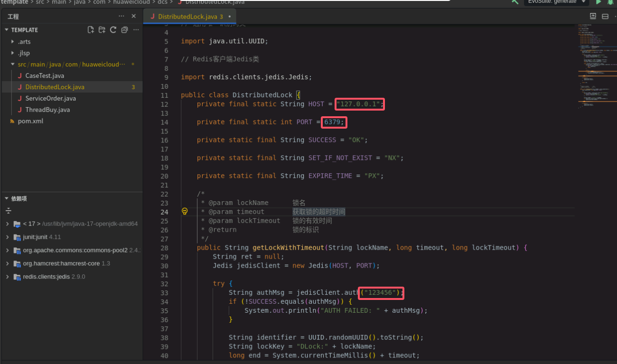Viewport: 617px width, 364px height.
Task: Click the 'java' breadcrumb segment
Action: [x=79, y=2]
